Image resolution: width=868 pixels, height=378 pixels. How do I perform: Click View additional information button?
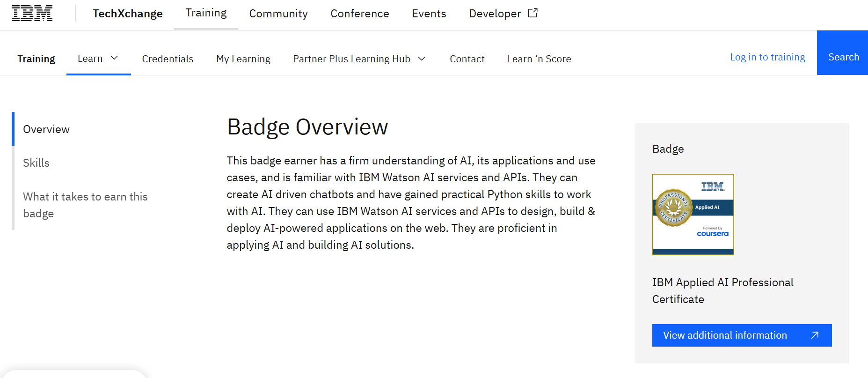(x=742, y=335)
